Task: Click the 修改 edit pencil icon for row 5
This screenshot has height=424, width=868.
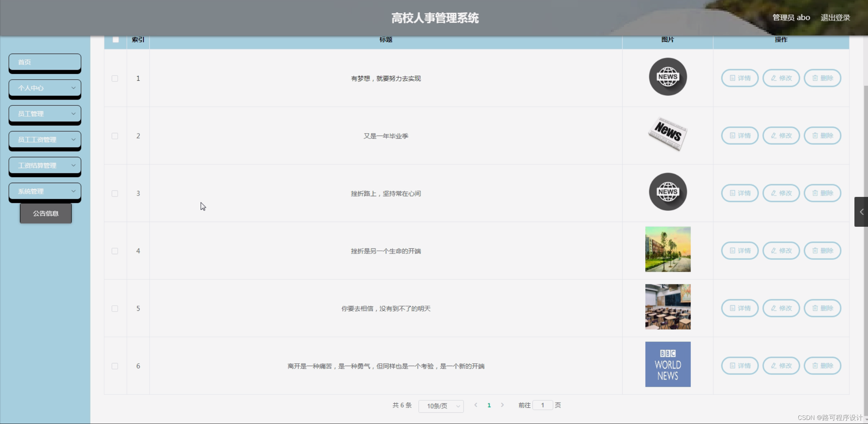Action: (774, 308)
